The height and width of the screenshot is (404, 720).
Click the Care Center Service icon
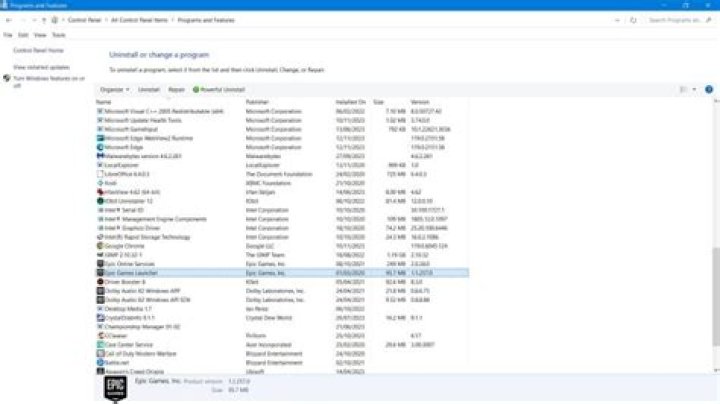click(100, 345)
